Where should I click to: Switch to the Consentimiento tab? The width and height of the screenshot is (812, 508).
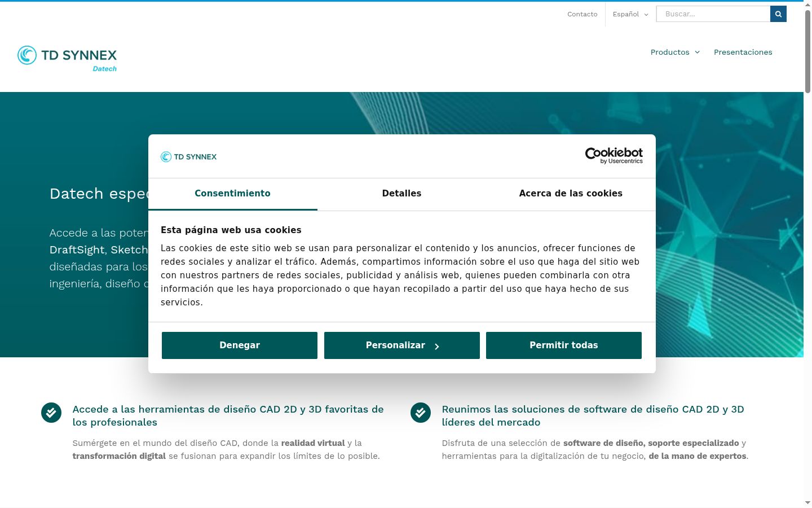click(233, 194)
